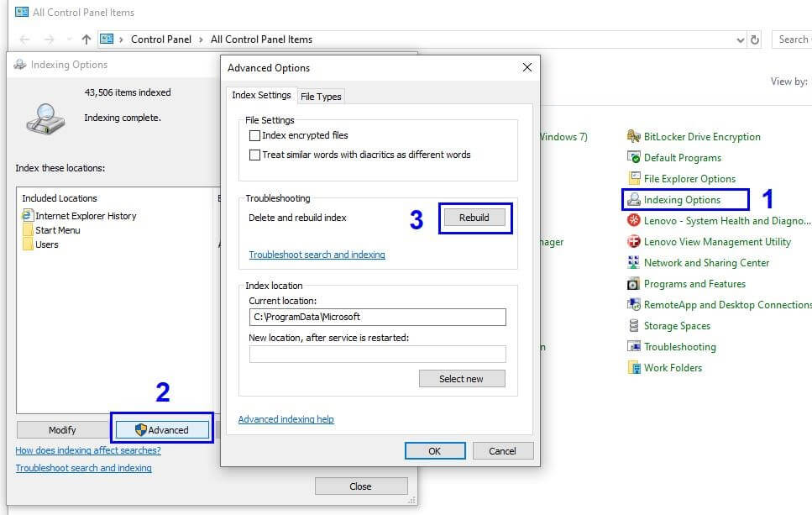Open Default Programs settings
Image resolution: width=812 pixels, height=515 pixels.
(680, 157)
